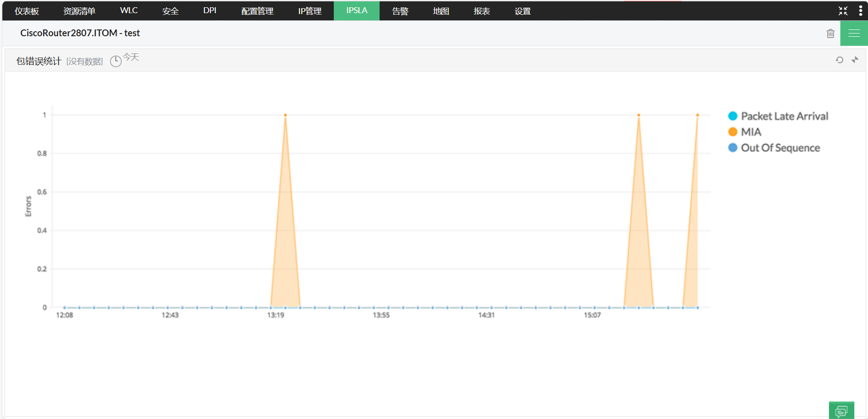Click the first MIA peak near 13:19
Image resolution: width=868 pixels, height=419 pixels.
point(285,115)
